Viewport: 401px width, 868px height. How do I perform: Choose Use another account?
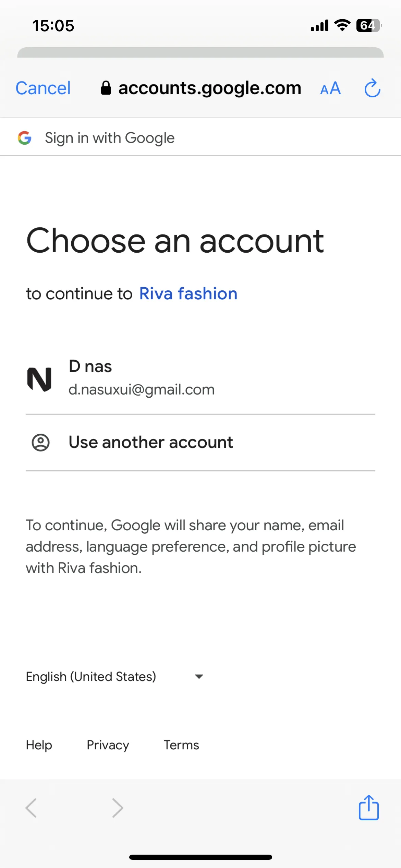coord(200,443)
